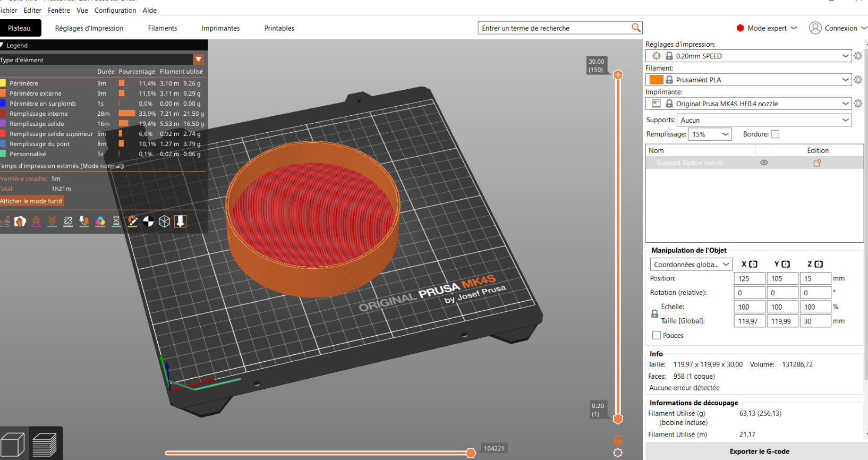This screenshot has height=460, width=868.
Task: Click the sliced layers preview icon
Action: coord(45,445)
